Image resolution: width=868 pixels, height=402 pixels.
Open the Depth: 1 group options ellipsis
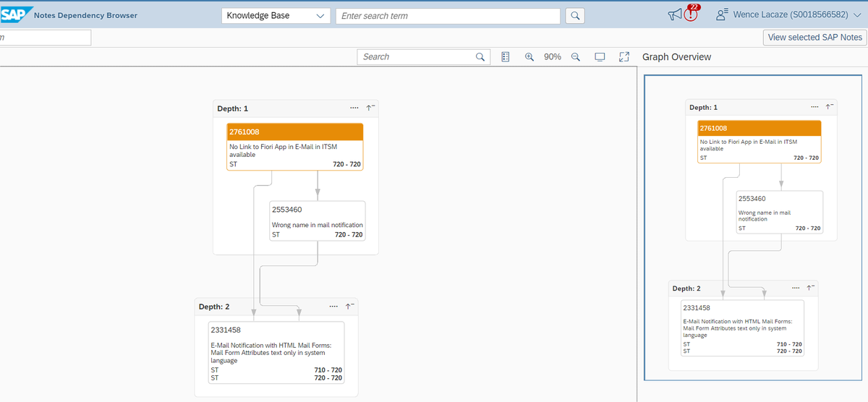coord(354,108)
